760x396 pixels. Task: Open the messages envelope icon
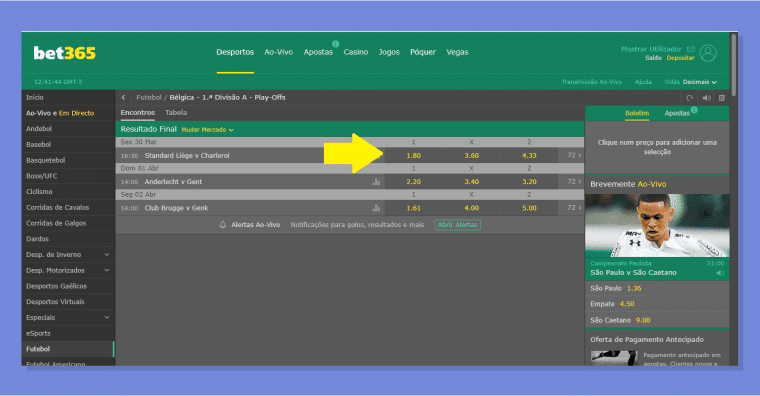click(x=691, y=49)
